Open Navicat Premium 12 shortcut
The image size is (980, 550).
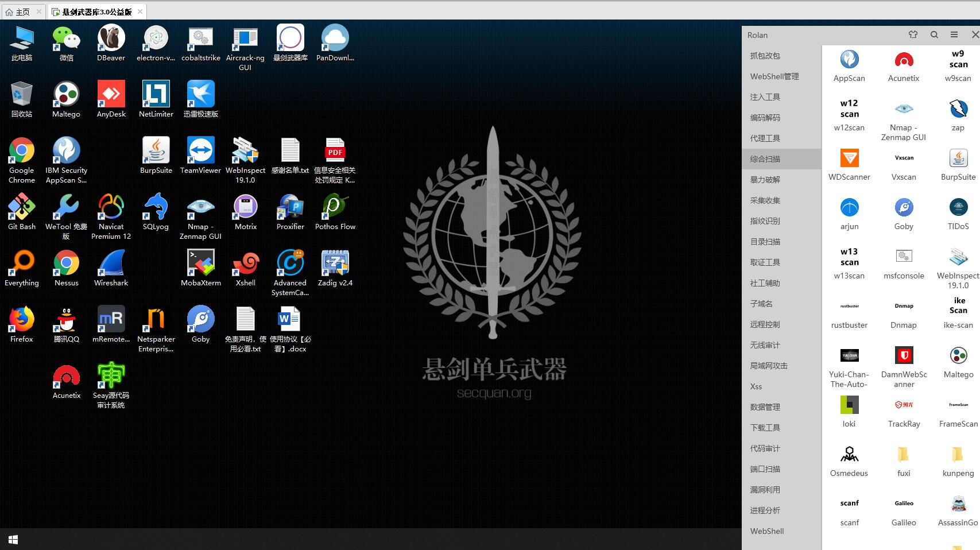(111, 216)
